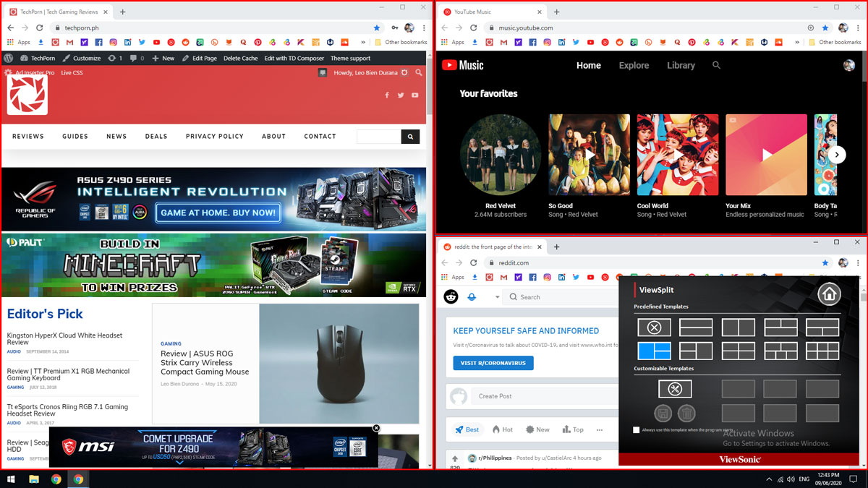Click the WordPress admin logo icon
Viewport: 868px width, 488px height.
coord(9,58)
